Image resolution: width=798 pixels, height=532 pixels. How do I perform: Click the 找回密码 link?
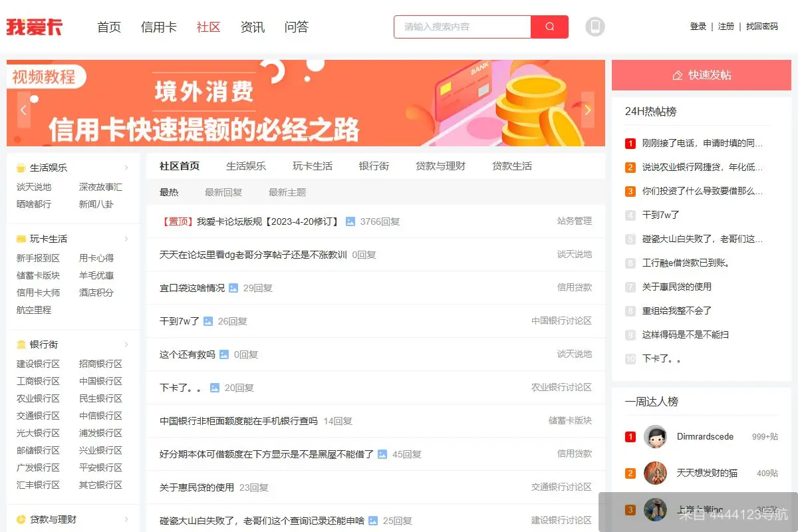[762, 27]
